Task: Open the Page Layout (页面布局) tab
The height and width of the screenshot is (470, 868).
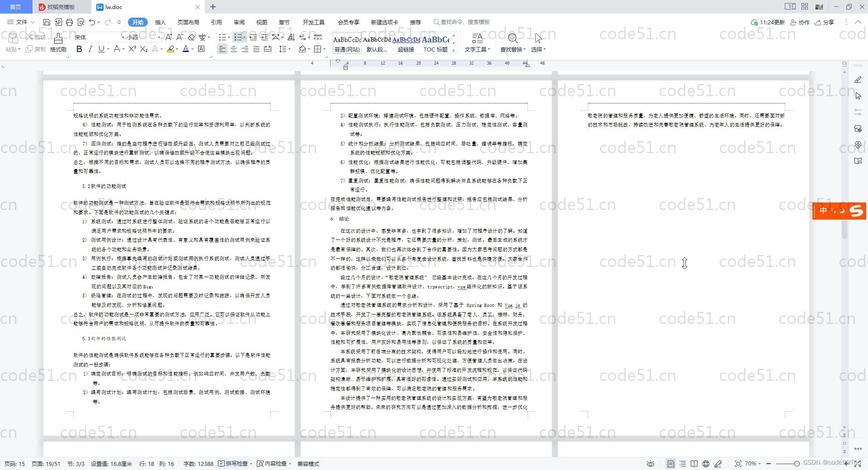Action: coord(188,22)
